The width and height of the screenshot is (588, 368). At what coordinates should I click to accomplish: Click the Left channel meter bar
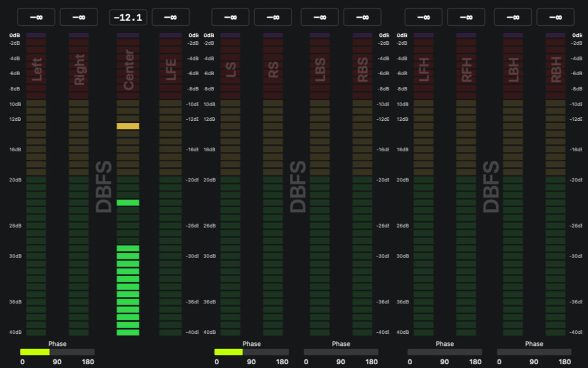point(36,184)
